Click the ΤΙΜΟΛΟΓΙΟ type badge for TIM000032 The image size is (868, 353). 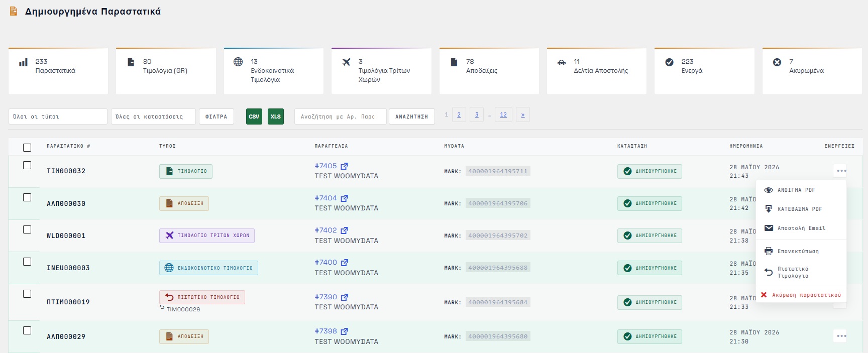pos(186,171)
